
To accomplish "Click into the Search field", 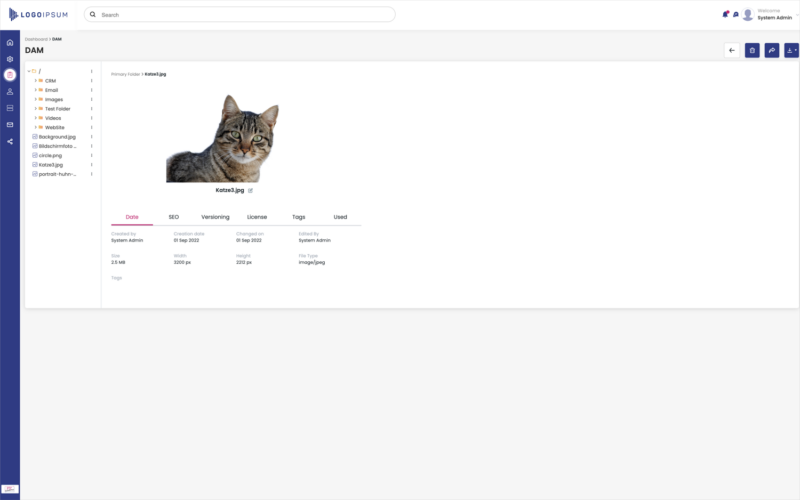I will 240,15.
